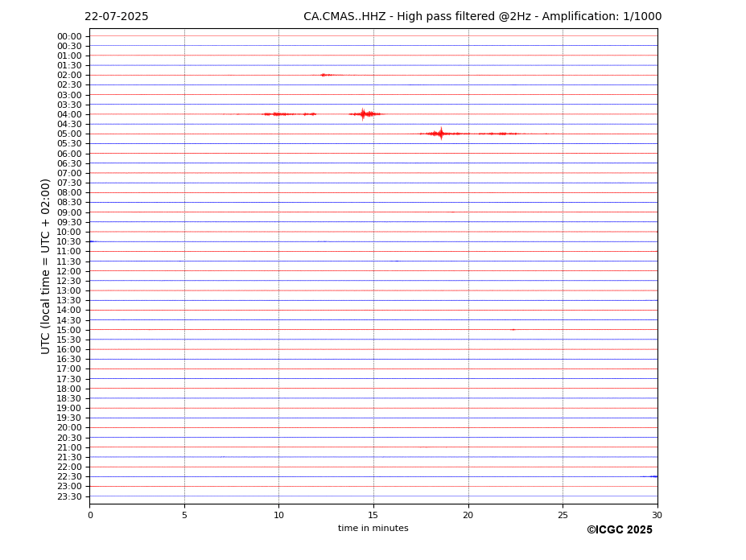Click the 05:00 seismic spike near minute 18.5

[440, 134]
